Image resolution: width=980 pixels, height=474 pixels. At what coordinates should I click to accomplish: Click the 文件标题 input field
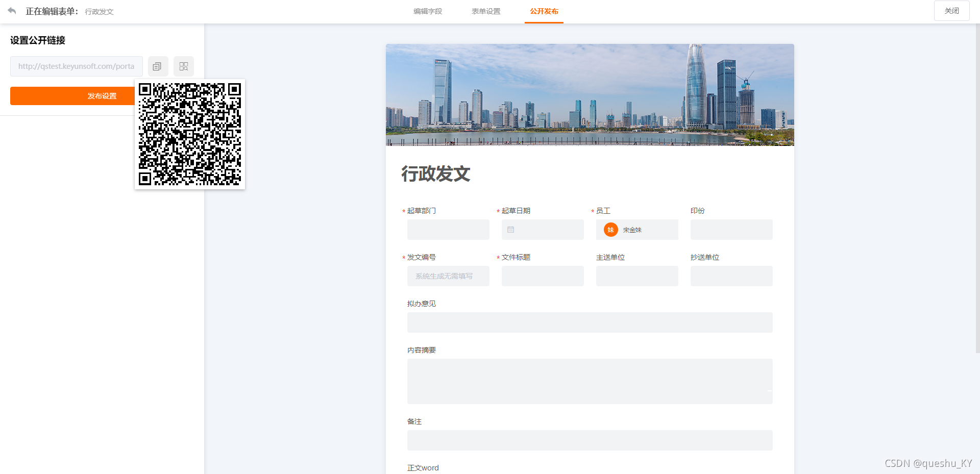click(542, 276)
